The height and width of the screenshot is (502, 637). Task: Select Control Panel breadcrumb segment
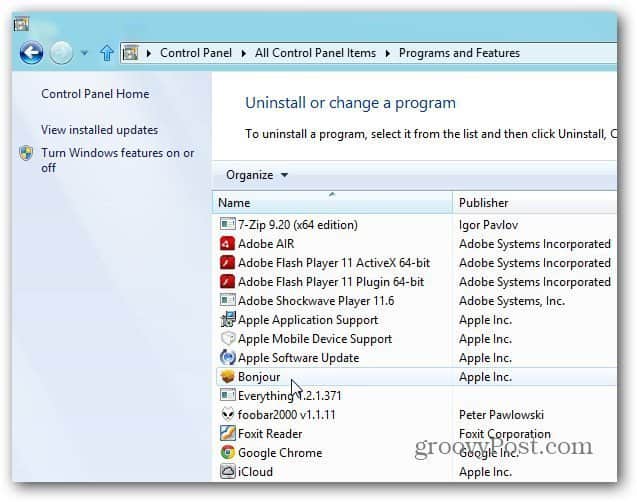pyautogui.click(x=196, y=53)
